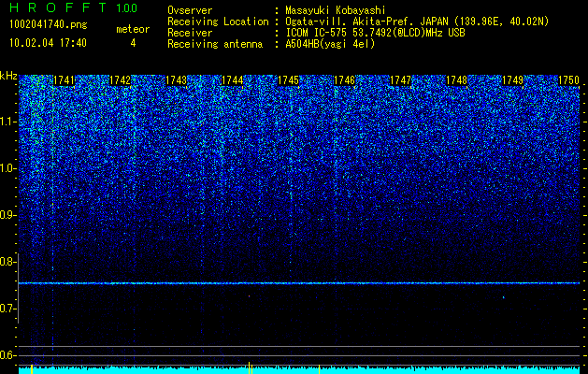Select the meteor count value 4
The height and width of the screenshot is (374, 588).
133,43
